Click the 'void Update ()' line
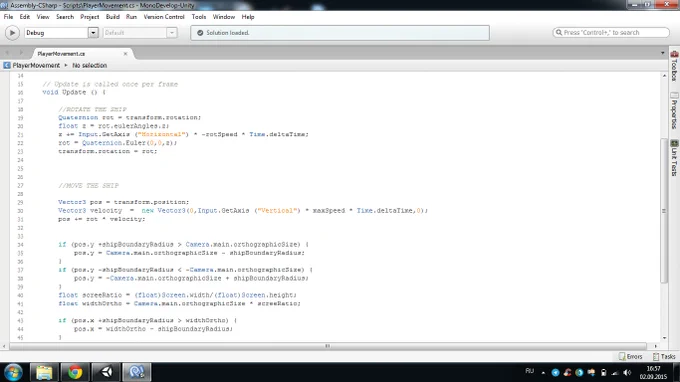 pos(74,92)
